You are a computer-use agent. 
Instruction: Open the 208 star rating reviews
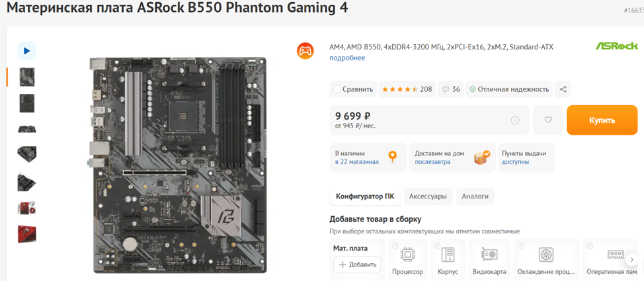(x=407, y=89)
